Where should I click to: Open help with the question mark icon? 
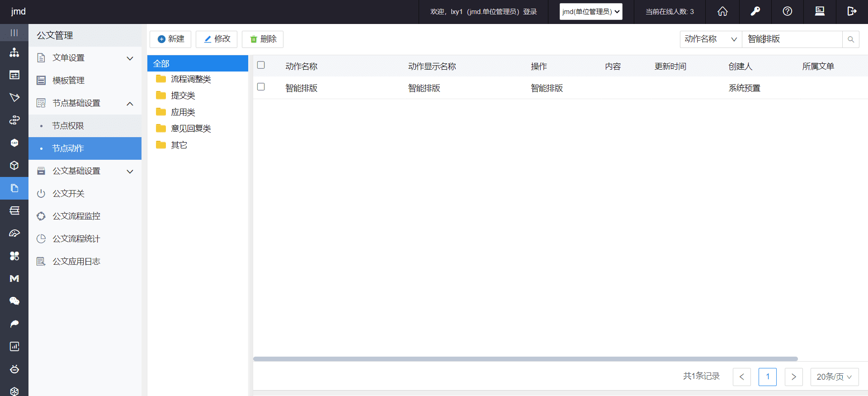[788, 12]
